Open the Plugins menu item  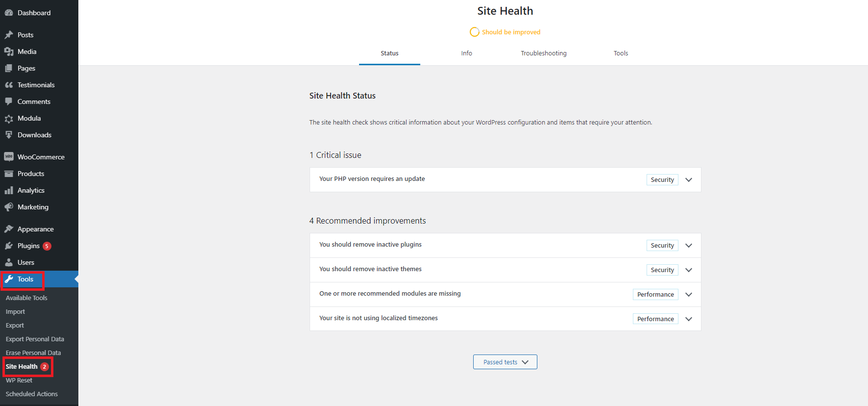39,246
